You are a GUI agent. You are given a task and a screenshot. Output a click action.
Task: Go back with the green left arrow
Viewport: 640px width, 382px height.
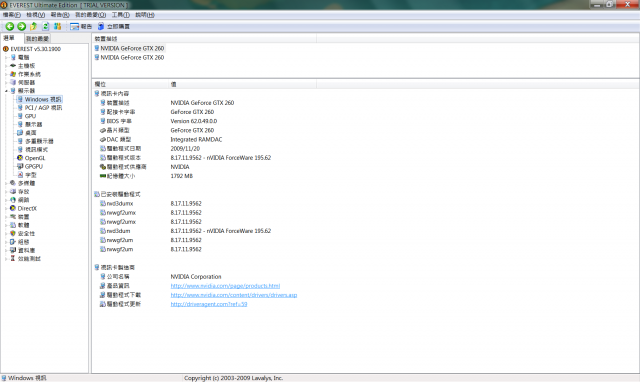coord(9,27)
